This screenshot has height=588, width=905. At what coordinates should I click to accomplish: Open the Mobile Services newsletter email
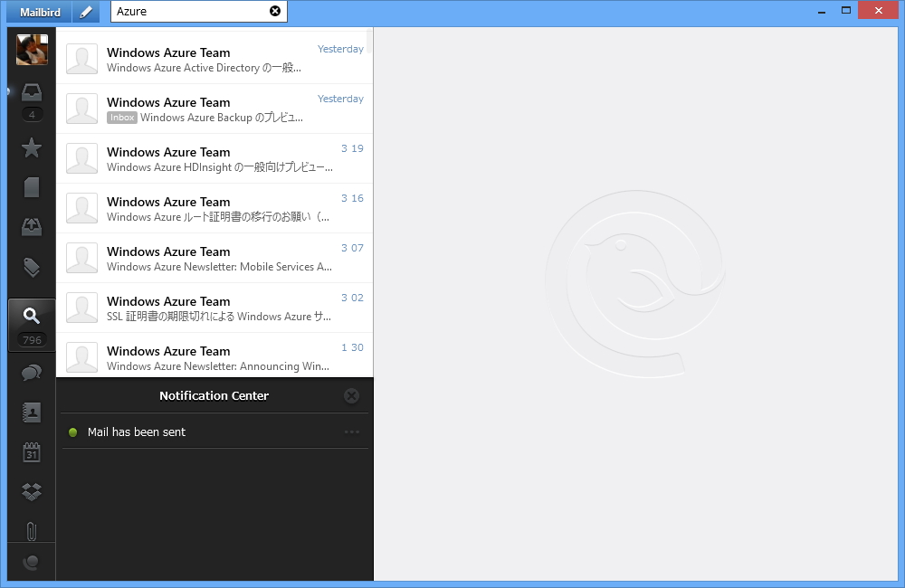click(214, 258)
